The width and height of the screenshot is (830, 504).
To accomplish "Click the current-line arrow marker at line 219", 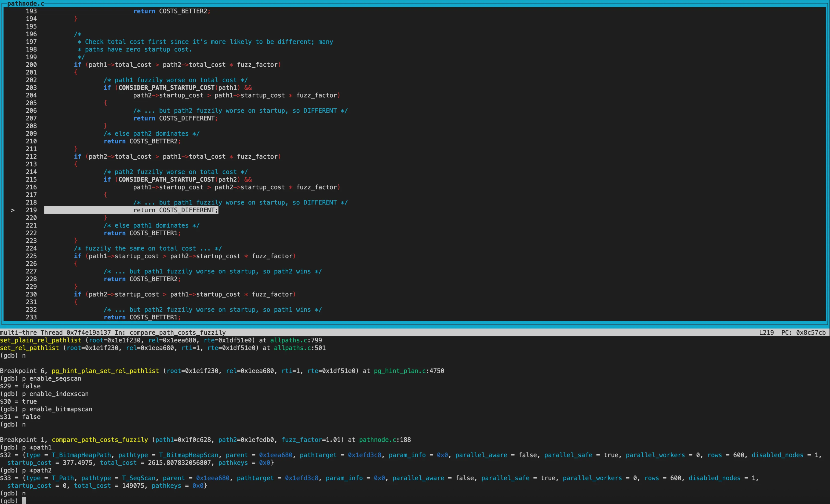I will pos(13,210).
